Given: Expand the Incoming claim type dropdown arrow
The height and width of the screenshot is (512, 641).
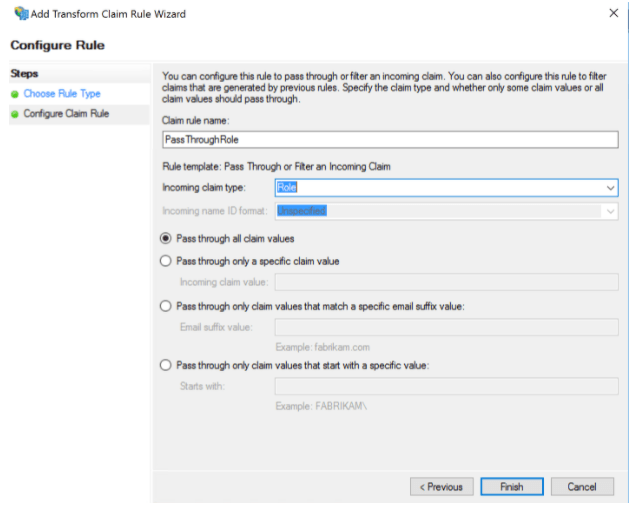Looking at the screenshot, I should point(610,188).
